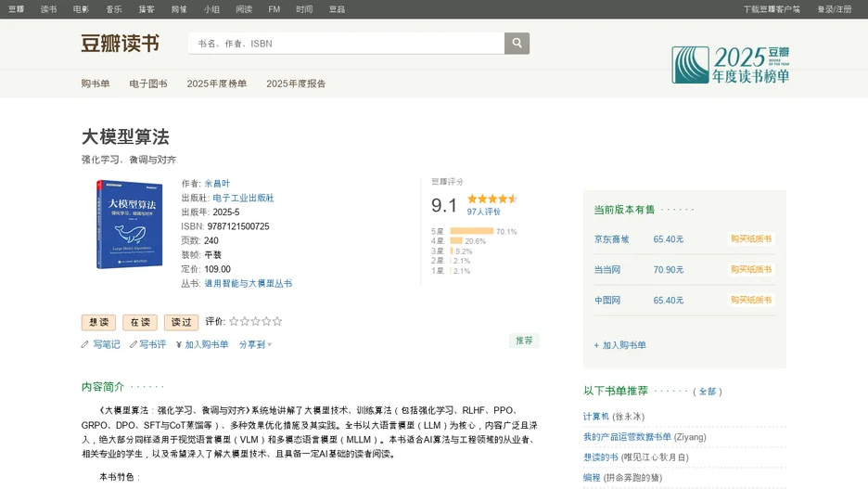Rate the book three stars
The height and width of the screenshot is (489, 868).
click(x=255, y=321)
